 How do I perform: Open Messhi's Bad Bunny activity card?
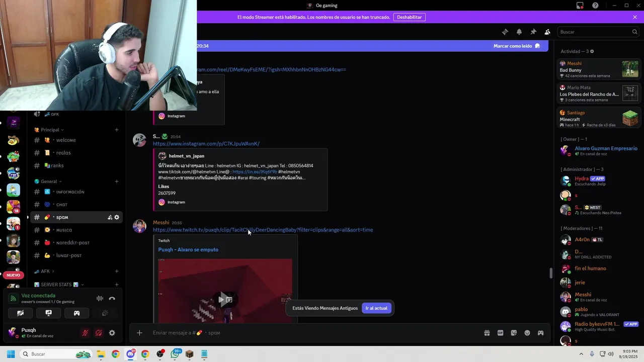599,69
